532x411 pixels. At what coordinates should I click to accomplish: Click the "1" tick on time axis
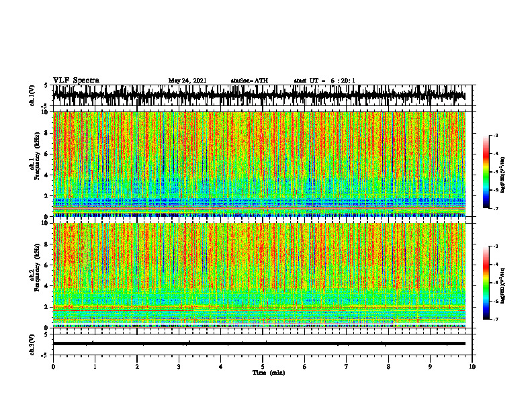coord(95,367)
